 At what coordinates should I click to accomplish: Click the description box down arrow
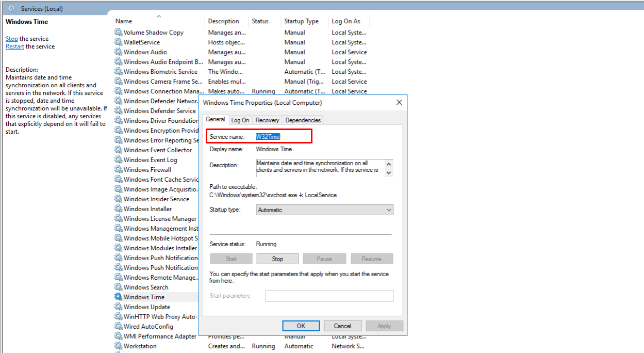(x=389, y=172)
